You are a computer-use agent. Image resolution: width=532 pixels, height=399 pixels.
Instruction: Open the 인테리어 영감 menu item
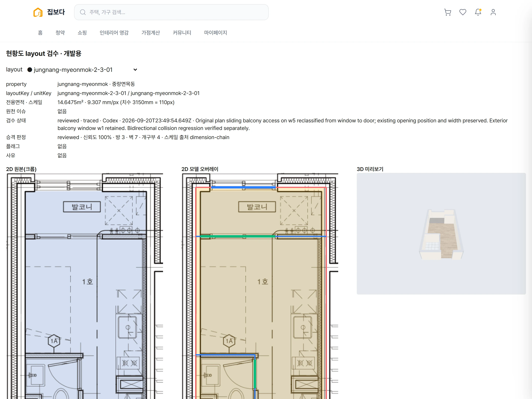pos(114,32)
